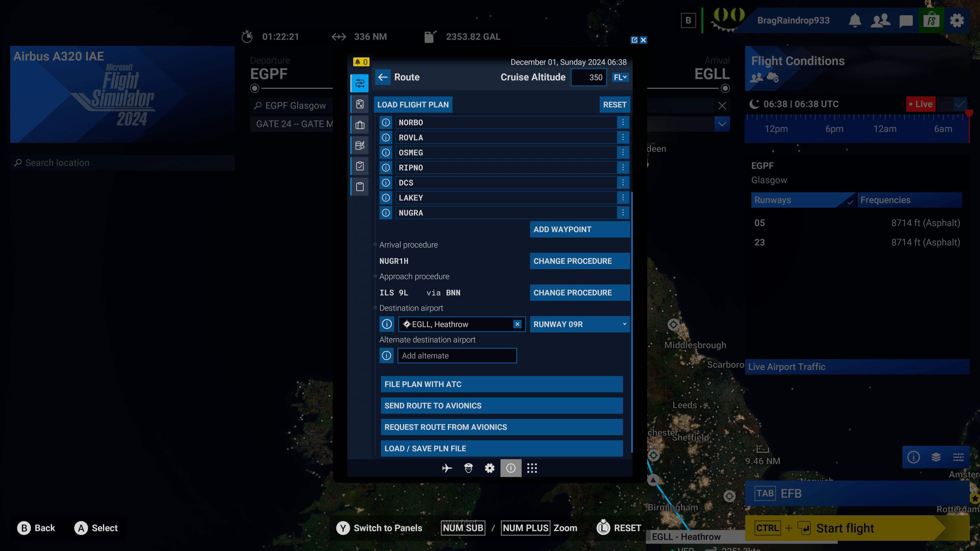Switch to the Frequencies tab
The width and height of the screenshot is (980, 551).
tap(910, 200)
